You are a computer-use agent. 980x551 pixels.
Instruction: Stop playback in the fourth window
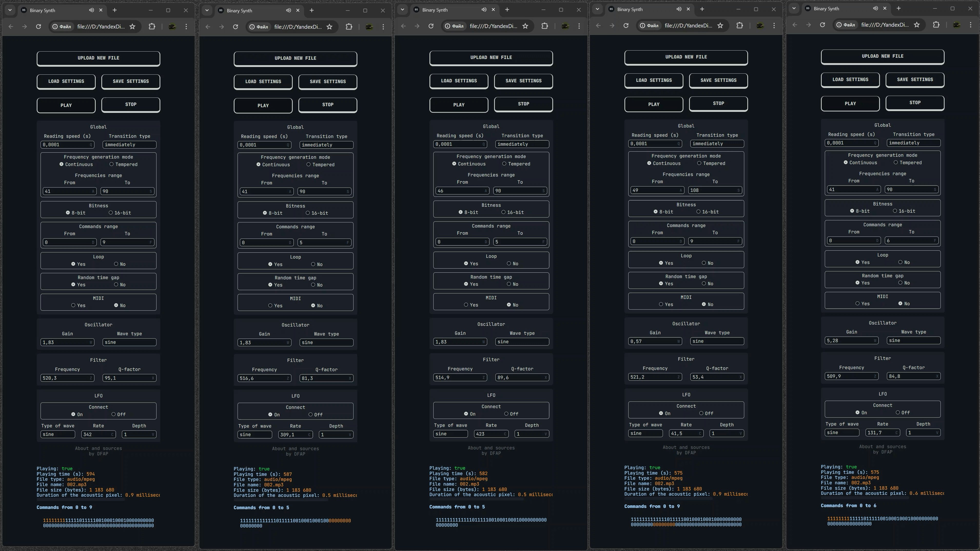(718, 103)
